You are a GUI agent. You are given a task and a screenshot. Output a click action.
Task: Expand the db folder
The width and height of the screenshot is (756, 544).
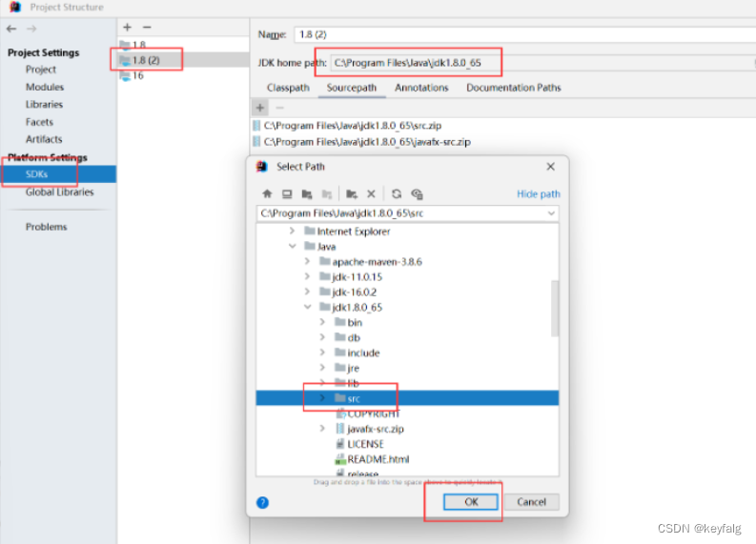tap(322, 337)
